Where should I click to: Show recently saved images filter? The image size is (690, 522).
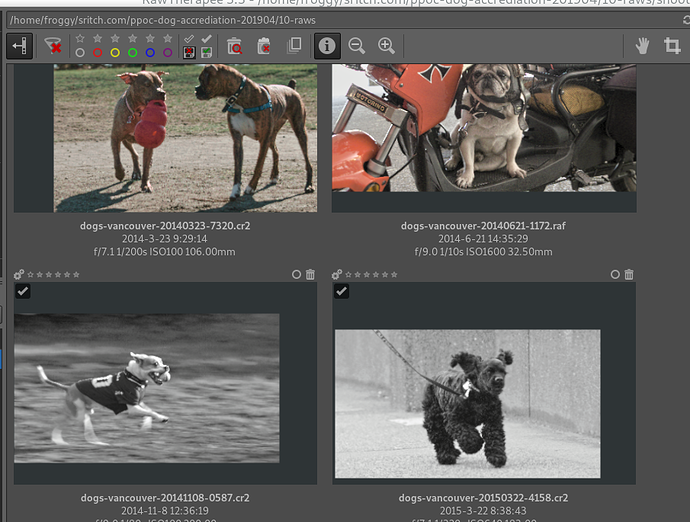pyautogui.click(x=206, y=53)
